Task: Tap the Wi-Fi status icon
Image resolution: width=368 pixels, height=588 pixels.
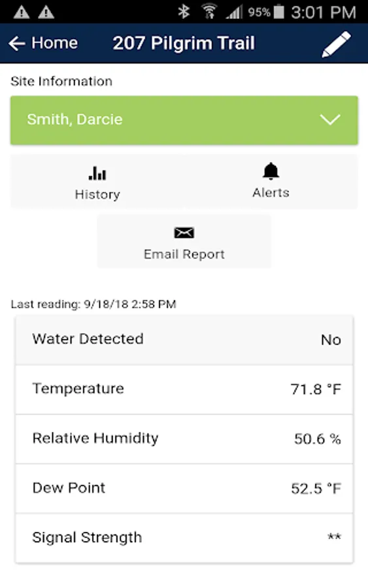Action: tap(209, 12)
